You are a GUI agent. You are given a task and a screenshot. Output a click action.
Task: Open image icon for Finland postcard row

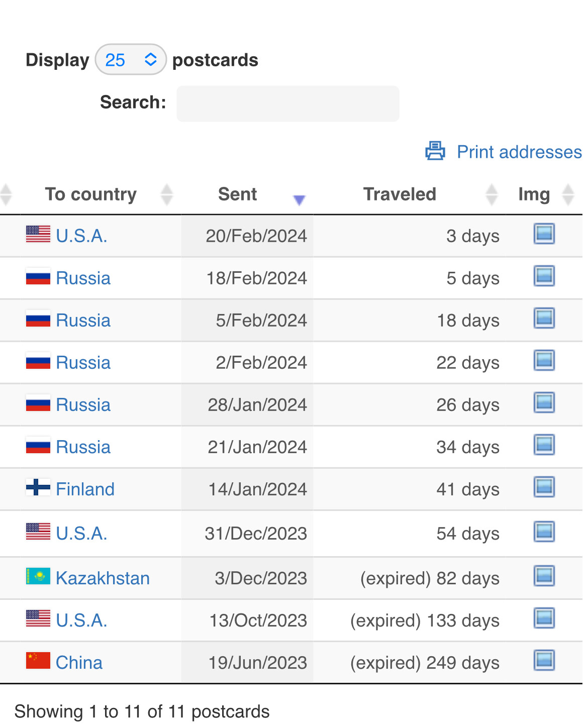click(544, 487)
